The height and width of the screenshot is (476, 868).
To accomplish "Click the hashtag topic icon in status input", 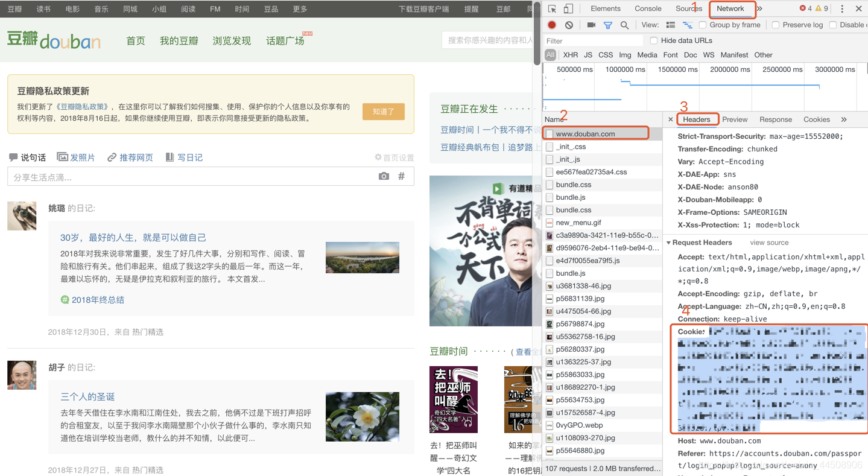I will 401,176.
